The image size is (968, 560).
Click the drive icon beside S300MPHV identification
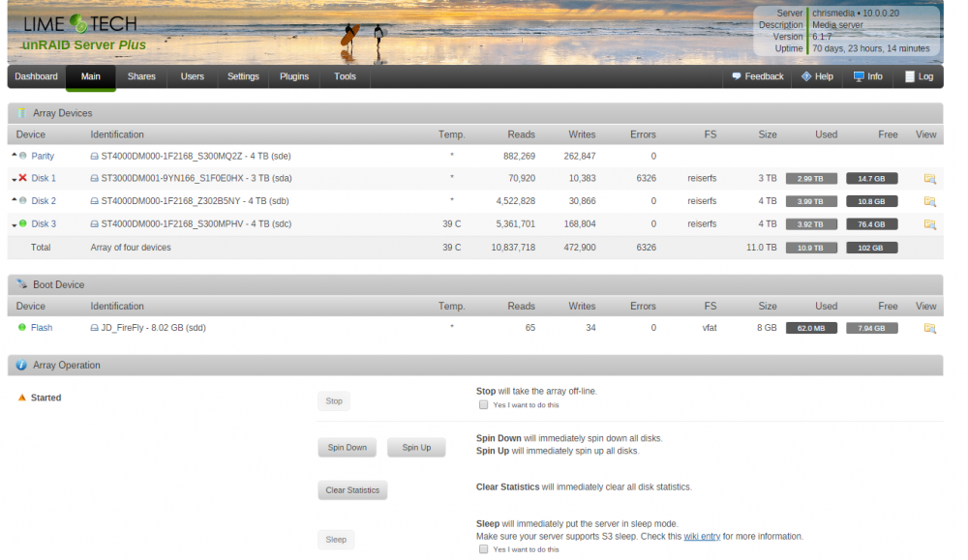pyautogui.click(x=95, y=223)
